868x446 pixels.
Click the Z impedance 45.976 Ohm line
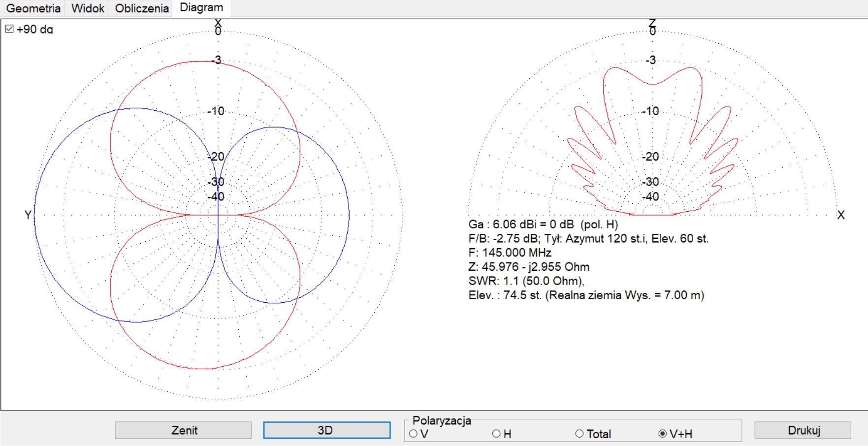(x=528, y=267)
